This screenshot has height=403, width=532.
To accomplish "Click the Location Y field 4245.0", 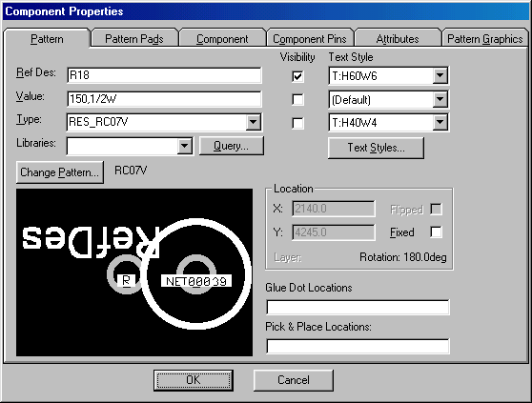I will [x=334, y=232].
